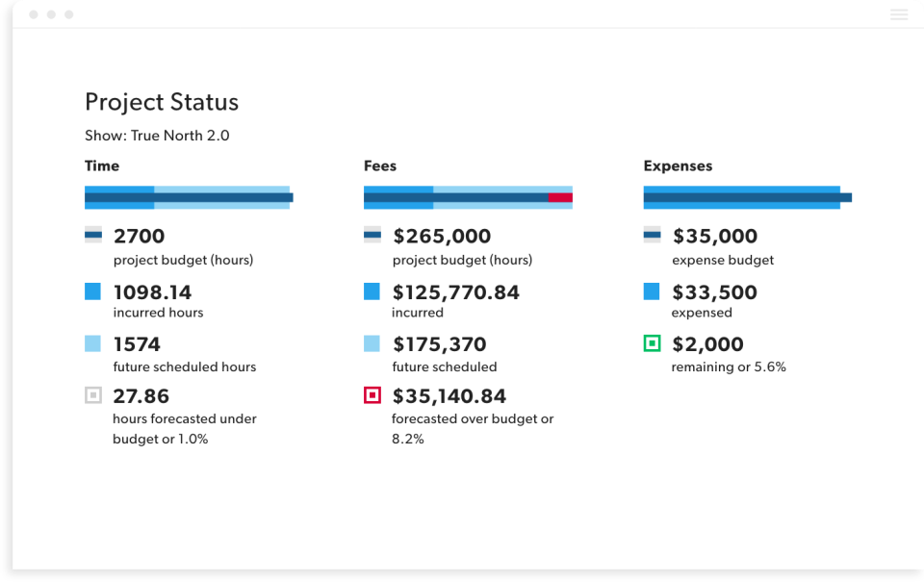Viewport: 924px width, 582px height.
Task: Toggle the future scheduled legend under Fees
Action: pos(372,342)
